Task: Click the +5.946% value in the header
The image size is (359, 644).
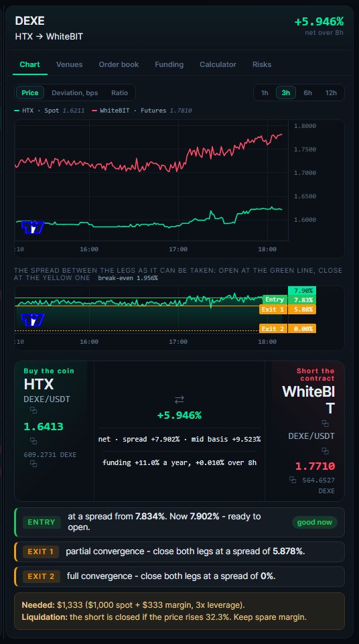Action: pyautogui.click(x=319, y=21)
